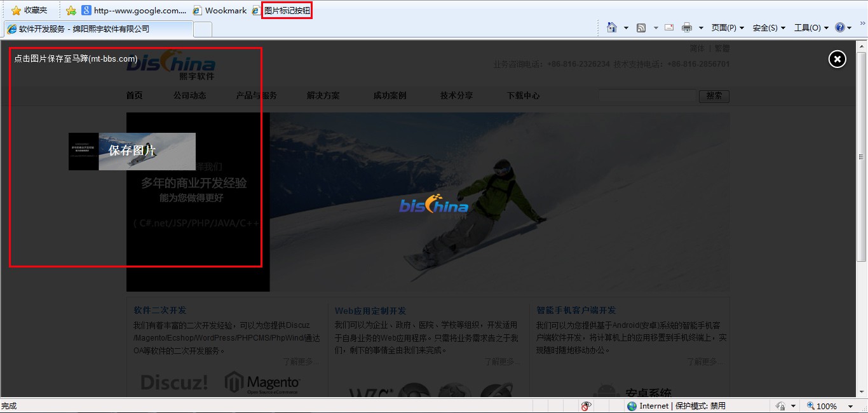Expand command bar overflow chevron
The height and width of the screenshot is (413, 868).
tap(862, 24)
